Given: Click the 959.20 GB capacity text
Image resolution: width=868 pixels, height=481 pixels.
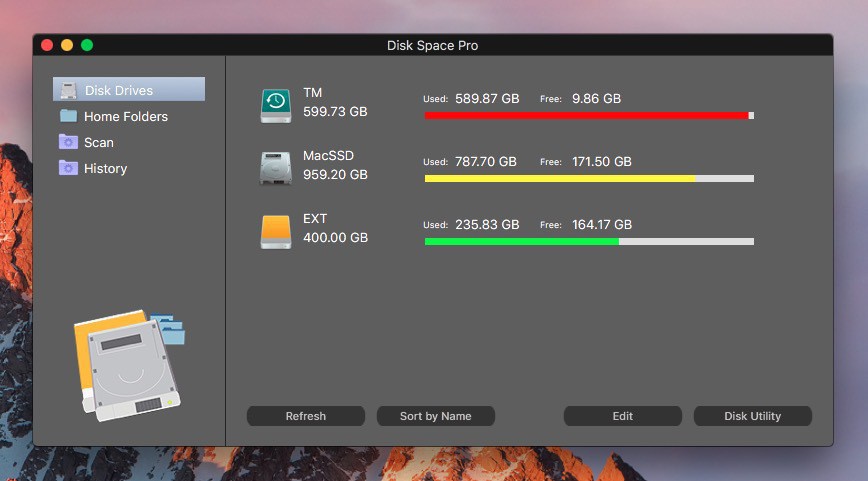Looking at the screenshot, I should pos(335,175).
